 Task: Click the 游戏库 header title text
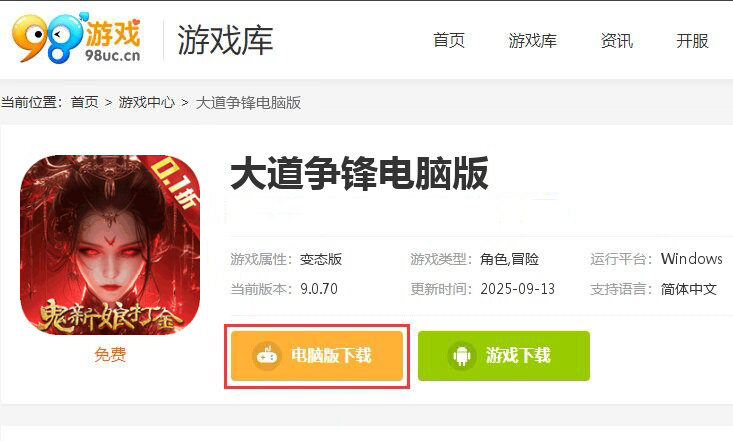coord(225,41)
